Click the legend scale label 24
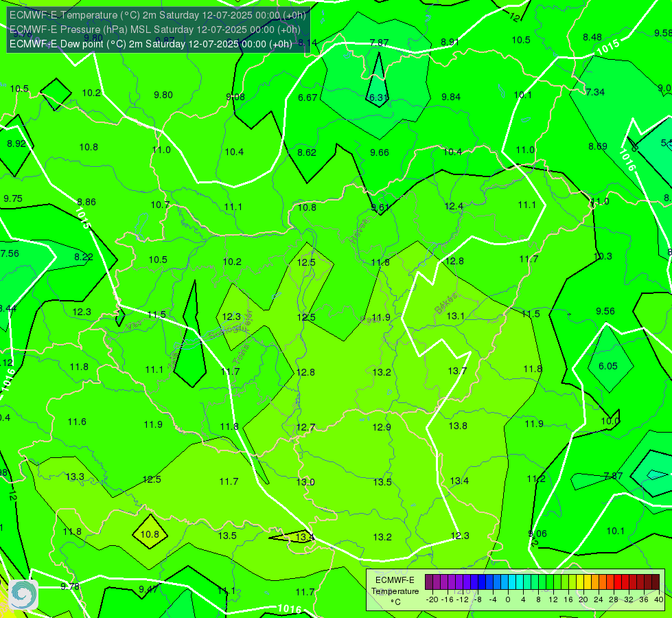 [x=599, y=599]
